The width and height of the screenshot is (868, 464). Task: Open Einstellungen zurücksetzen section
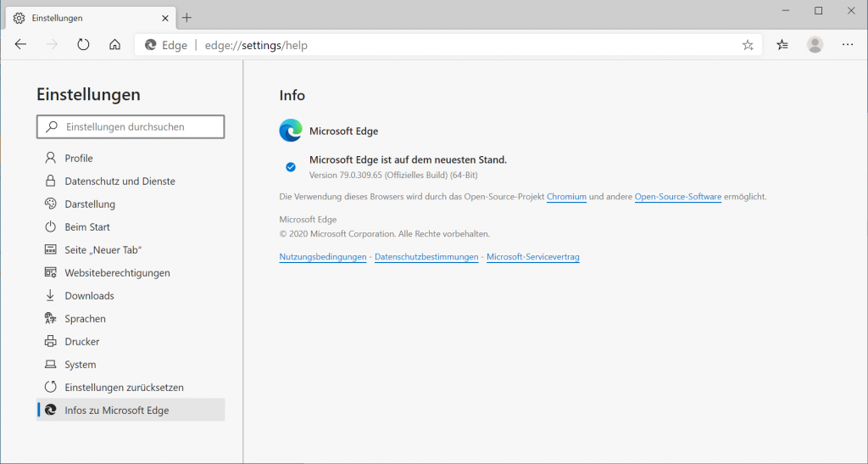coord(131,388)
